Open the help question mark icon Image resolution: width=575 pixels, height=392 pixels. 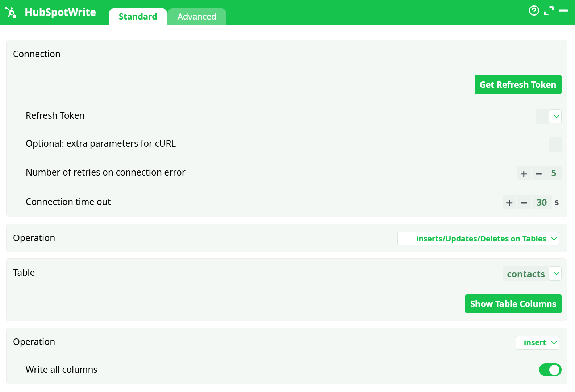click(534, 10)
